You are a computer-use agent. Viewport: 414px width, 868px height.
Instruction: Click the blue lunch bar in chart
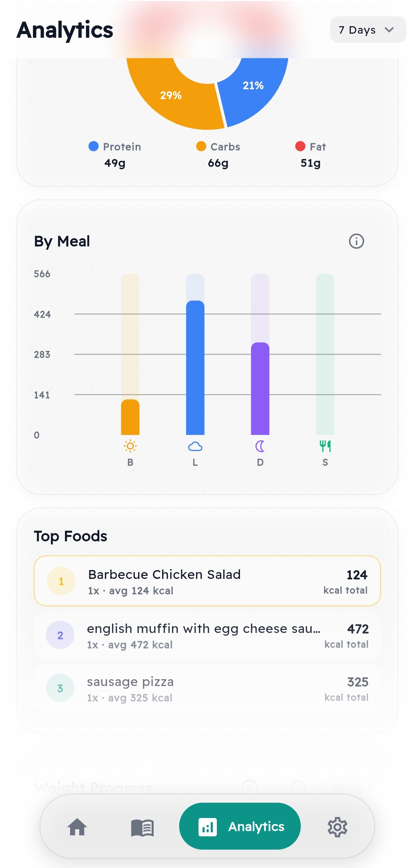[x=195, y=367]
